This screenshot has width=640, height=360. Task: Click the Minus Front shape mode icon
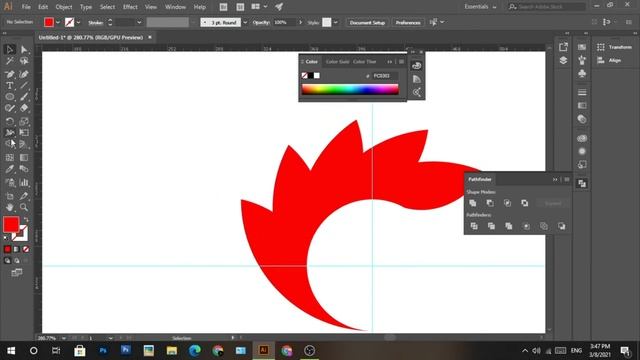pos(490,203)
